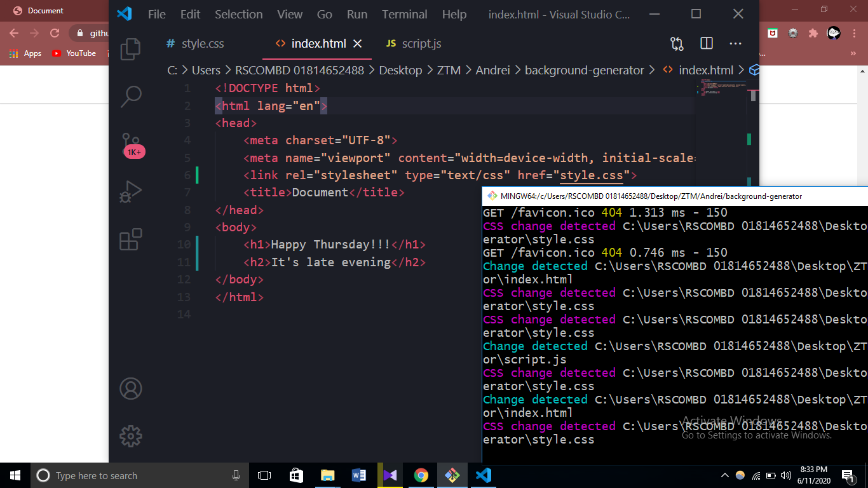Open the Windows Start menu
Viewport: 868px width, 488px height.
pos(15,475)
